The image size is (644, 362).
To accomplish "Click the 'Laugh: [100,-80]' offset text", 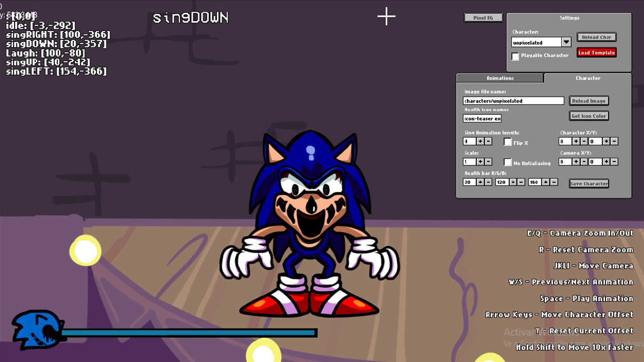I will coord(45,53).
